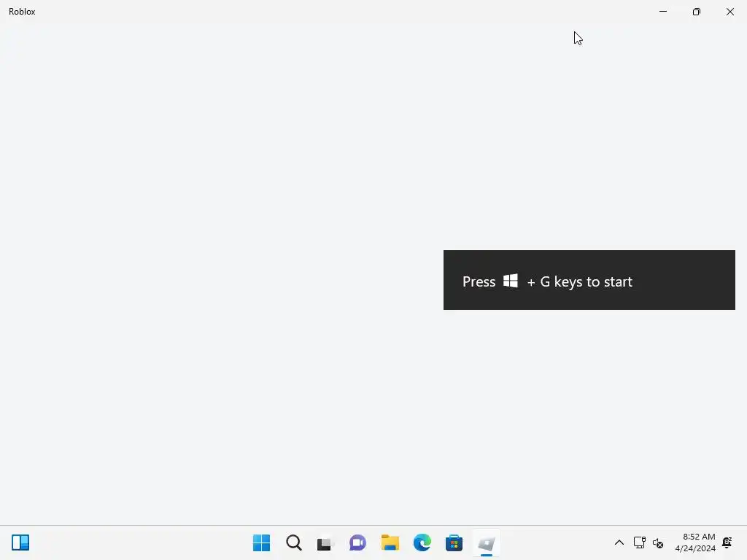
Task: Open Task View from taskbar
Action: click(325, 542)
